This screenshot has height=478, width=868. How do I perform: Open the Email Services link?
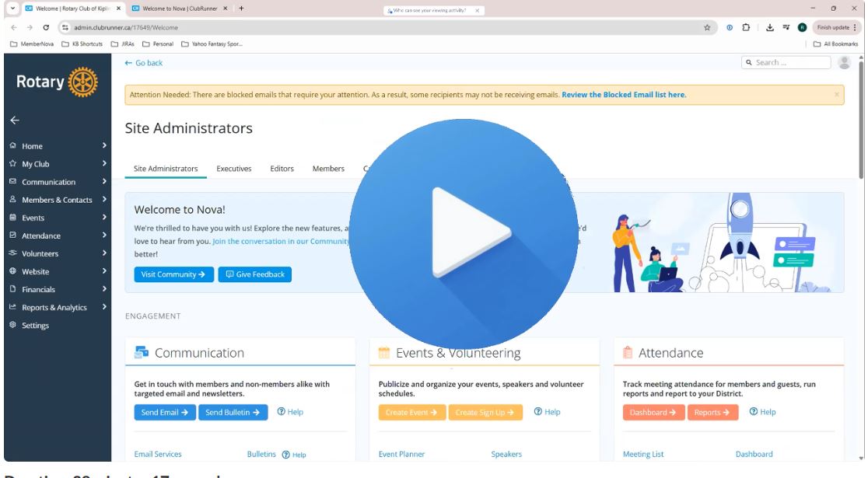[158, 454]
